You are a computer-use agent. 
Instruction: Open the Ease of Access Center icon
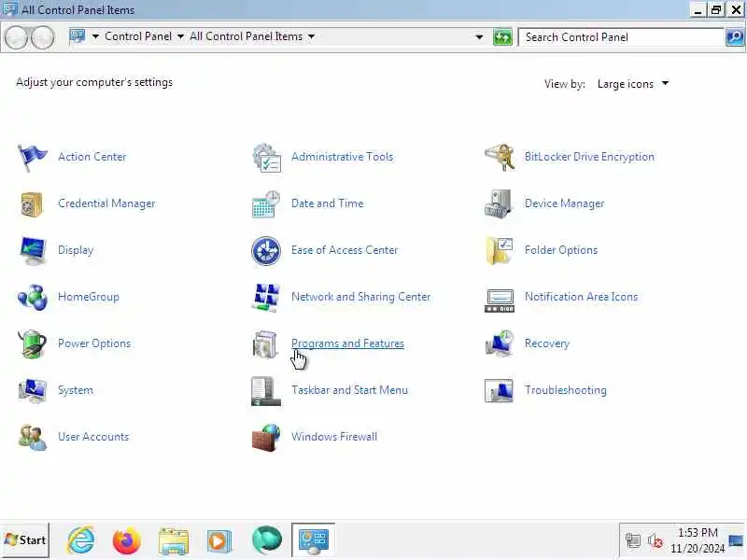266,250
